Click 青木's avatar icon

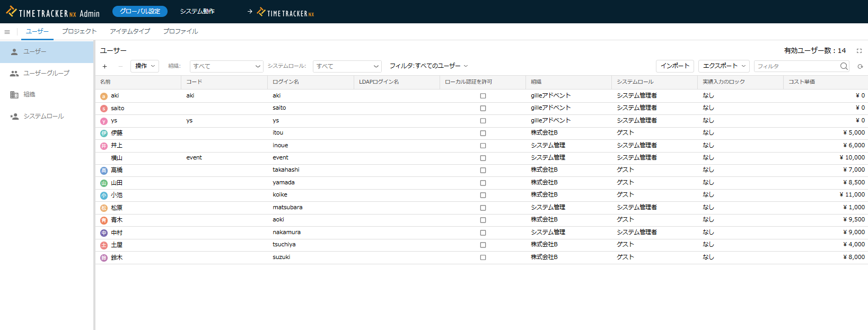tap(104, 220)
